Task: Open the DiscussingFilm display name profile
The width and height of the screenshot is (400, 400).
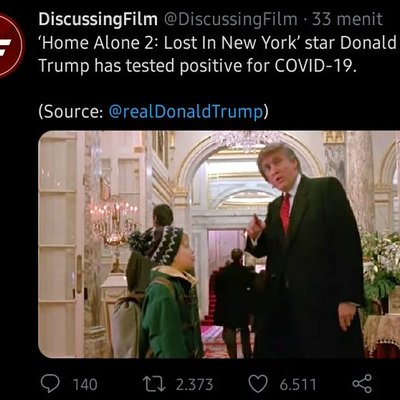Action: pos(98,20)
